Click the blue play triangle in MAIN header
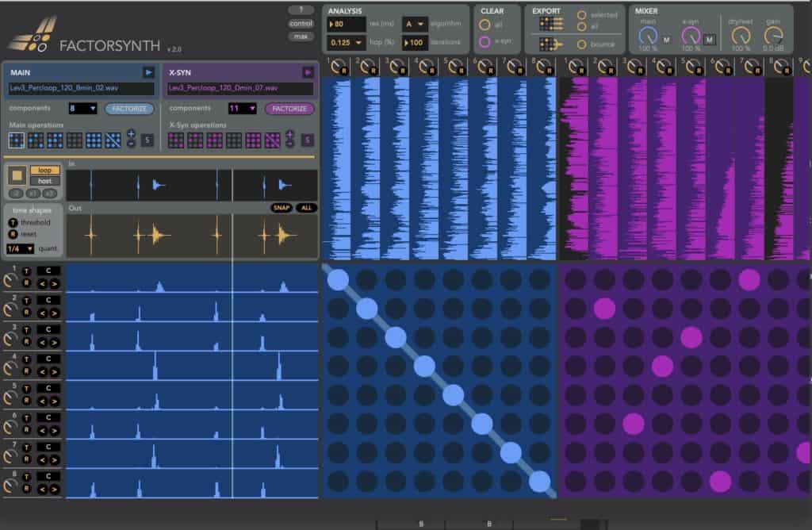The height and width of the screenshot is (530, 812). click(148, 72)
